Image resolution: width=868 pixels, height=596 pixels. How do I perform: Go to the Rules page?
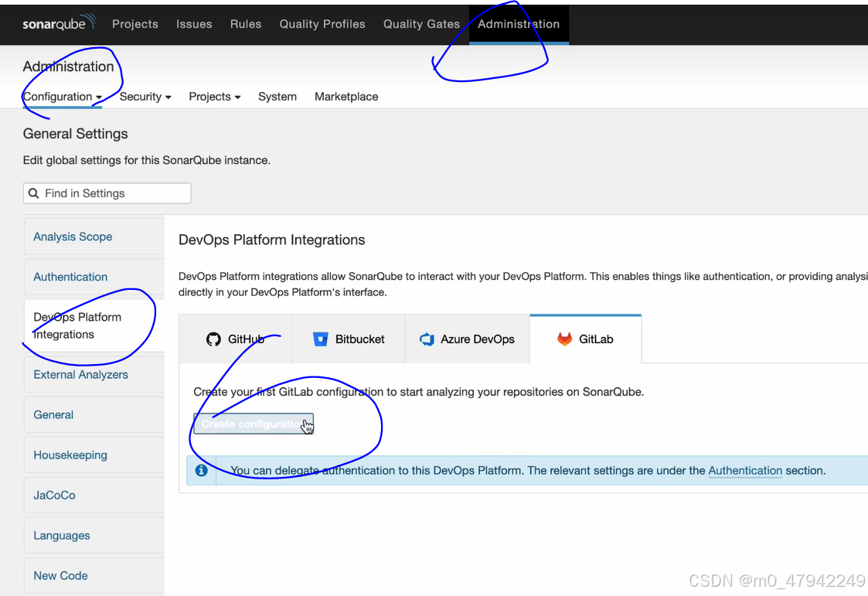point(245,24)
